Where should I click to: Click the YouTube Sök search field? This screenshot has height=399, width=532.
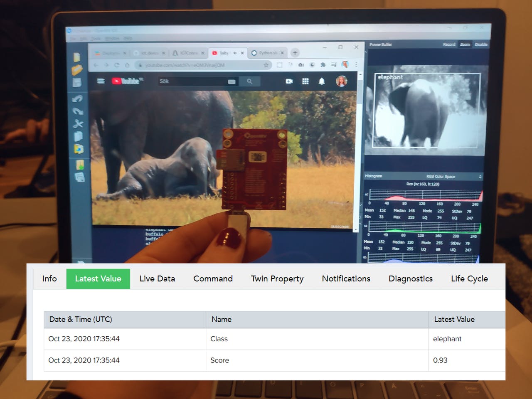[191, 81]
